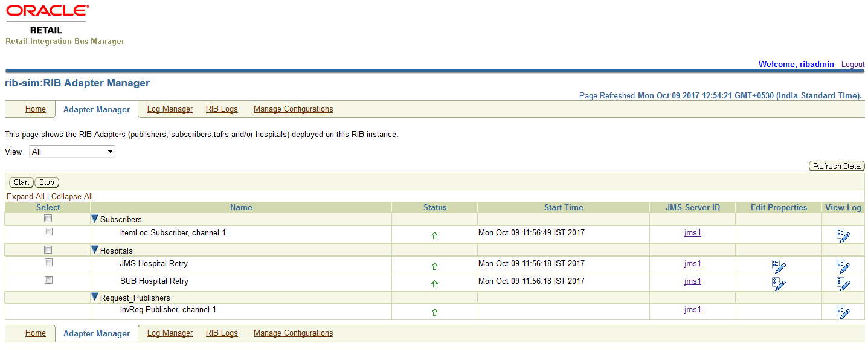Click Expand All link
The height and width of the screenshot is (349, 868).
tap(25, 197)
